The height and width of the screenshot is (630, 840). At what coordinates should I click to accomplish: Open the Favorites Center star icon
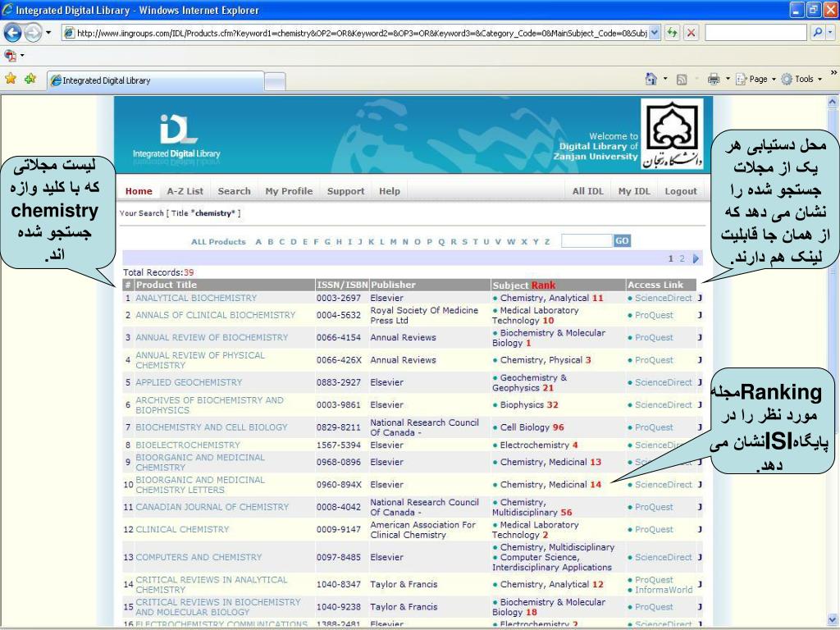click(x=10, y=79)
